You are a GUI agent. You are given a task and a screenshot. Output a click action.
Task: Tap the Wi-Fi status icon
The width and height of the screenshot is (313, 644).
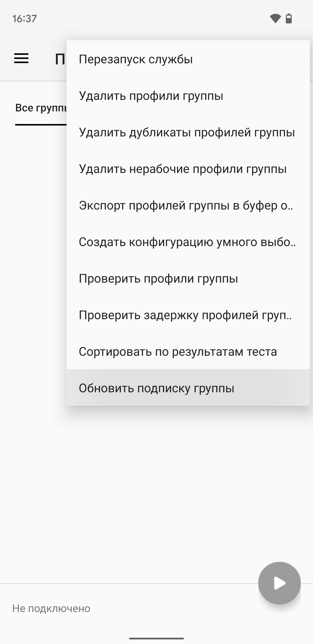[275, 19]
